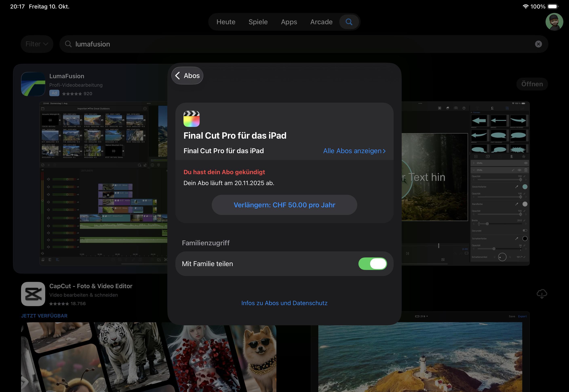Image resolution: width=569 pixels, height=392 pixels.
Task: Click Verlängern CHF 50.00 pro Jahr button
Action: [284, 205]
